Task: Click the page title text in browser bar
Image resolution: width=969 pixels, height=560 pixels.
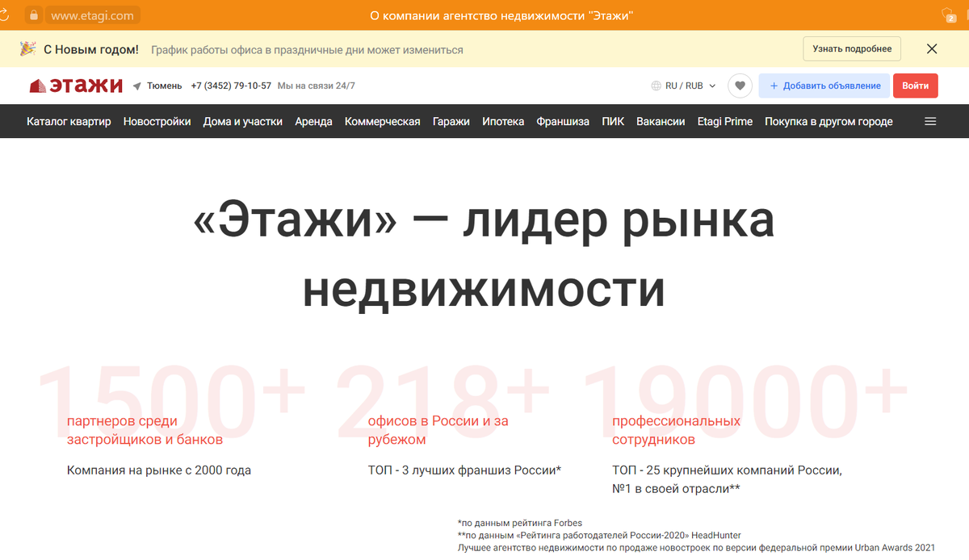Action: click(x=501, y=15)
